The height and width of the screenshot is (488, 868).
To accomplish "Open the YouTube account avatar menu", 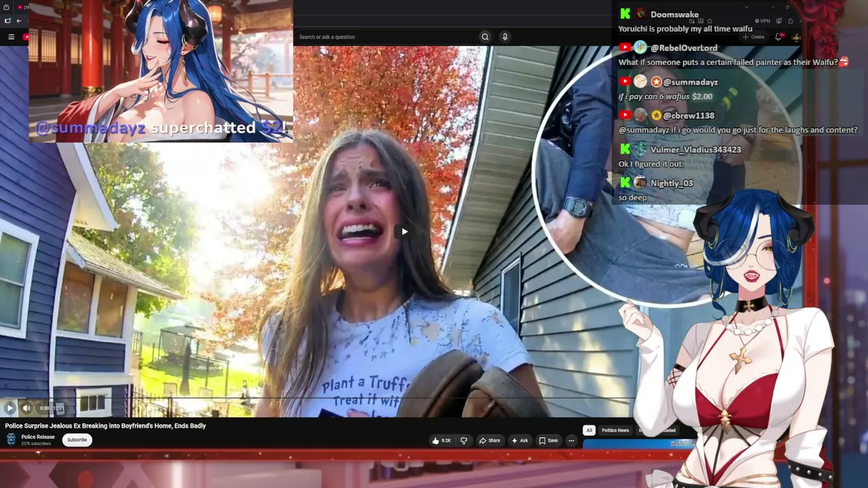I will point(796,37).
